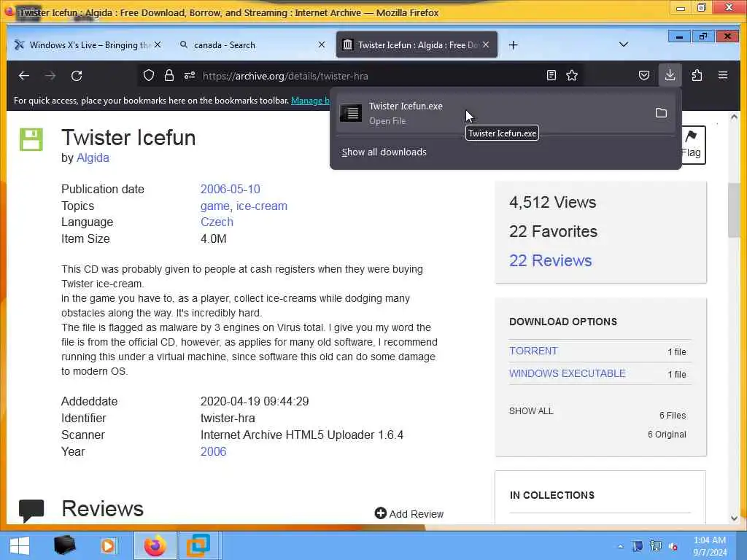The height and width of the screenshot is (560, 747).
Task: Click the Reviews speech bubble icon
Action: 31,511
